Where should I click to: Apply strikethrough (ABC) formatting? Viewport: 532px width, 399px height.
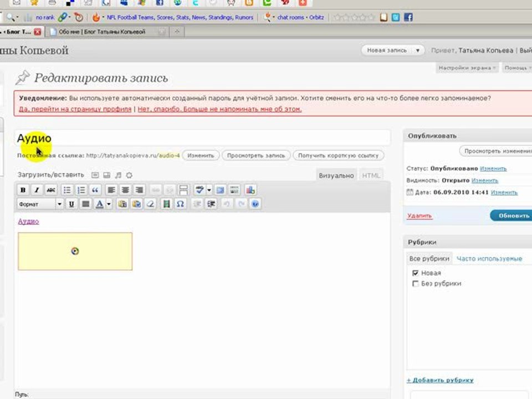tap(51, 190)
